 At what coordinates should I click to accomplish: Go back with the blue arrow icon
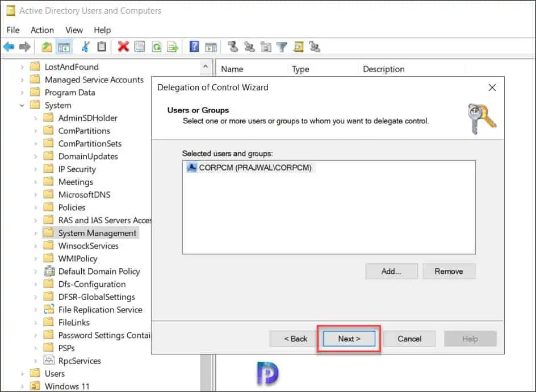coord(9,47)
